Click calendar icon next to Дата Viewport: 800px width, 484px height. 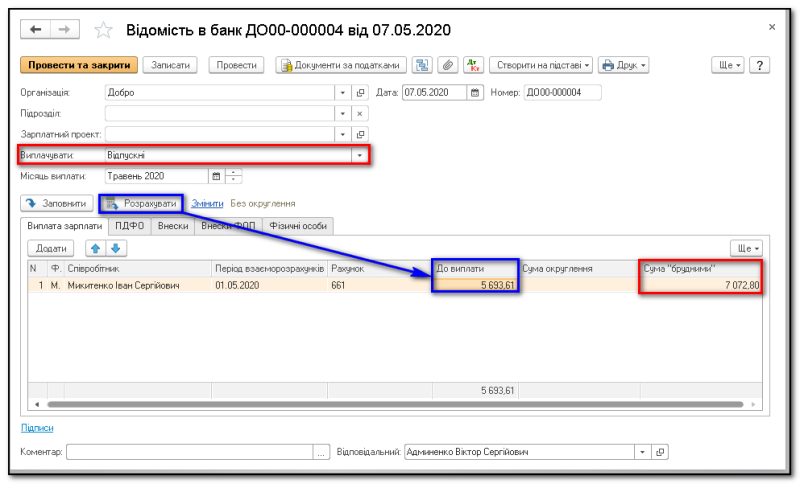475,93
